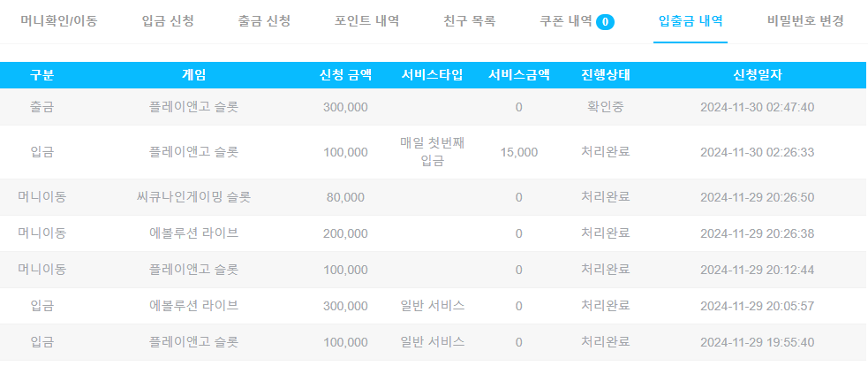Click the 진행상태 column header

pyautogui.click(x=606, y=75)
